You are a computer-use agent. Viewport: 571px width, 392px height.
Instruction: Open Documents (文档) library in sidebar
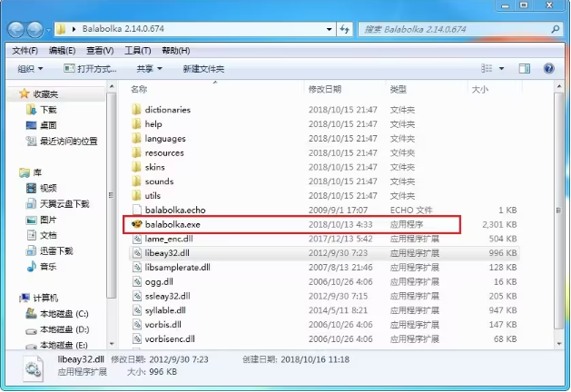click(x=41, y=236)
